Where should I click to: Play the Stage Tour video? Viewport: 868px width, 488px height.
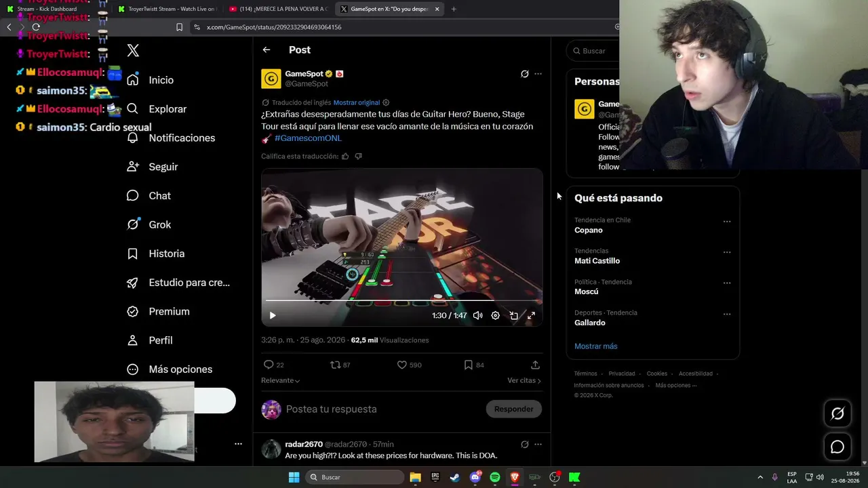coord(273,315)
